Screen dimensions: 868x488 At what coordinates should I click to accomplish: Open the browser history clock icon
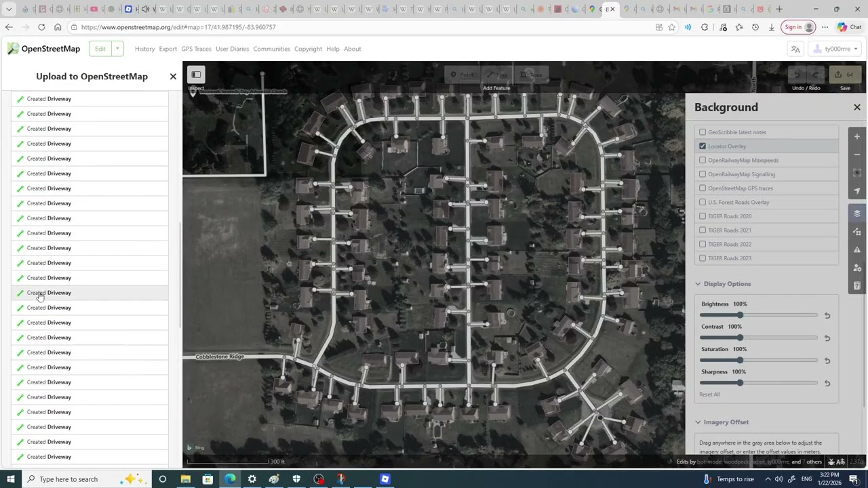755,27
